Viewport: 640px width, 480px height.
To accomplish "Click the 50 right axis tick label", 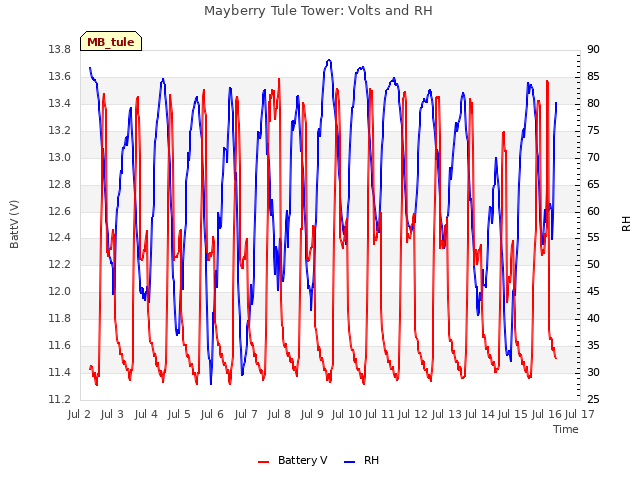I will click(593, 264).
